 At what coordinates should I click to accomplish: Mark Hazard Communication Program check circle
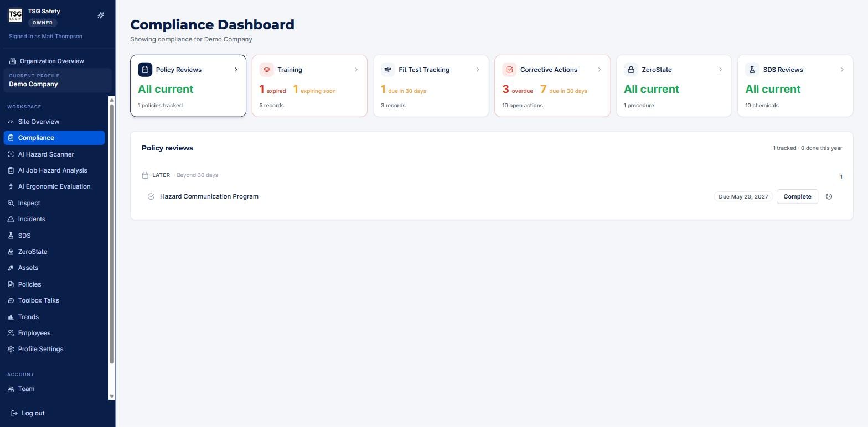pyautogui.click(x=151, y=196)
